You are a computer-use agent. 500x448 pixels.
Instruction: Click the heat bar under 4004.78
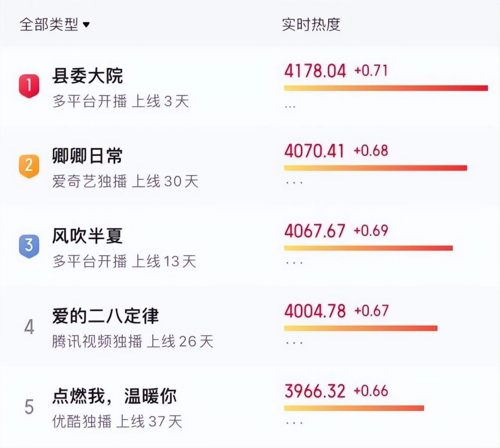pos(361,328)
